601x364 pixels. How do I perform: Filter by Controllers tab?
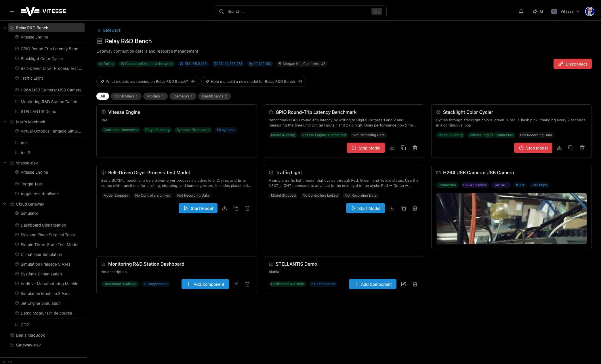coord(126,96)
